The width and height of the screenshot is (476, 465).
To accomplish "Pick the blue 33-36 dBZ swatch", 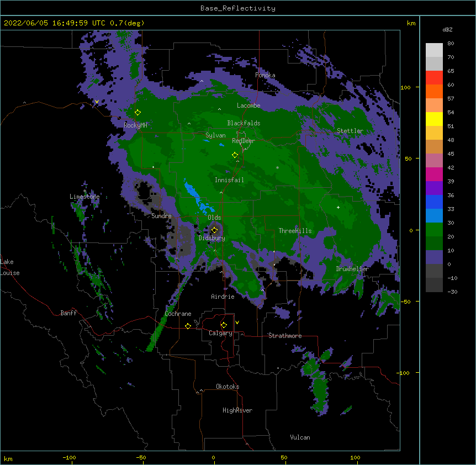I will [x=434, y=202].
